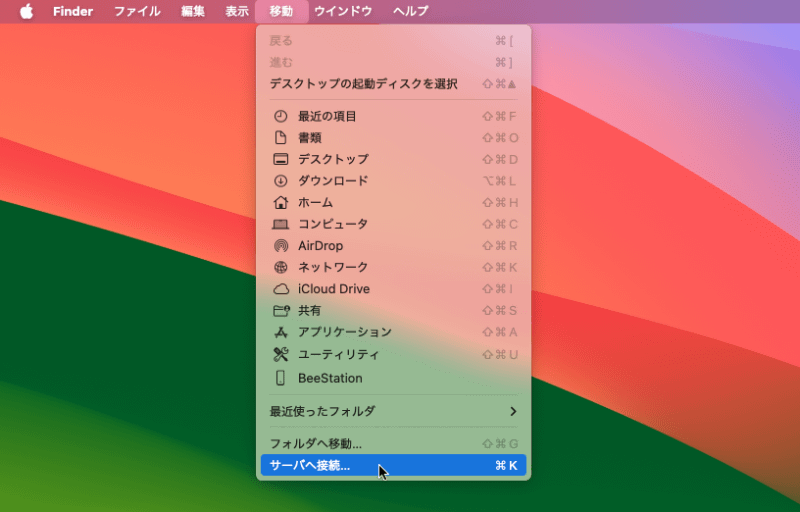Select 最近の項目 menu text
This screenshot has height=512, width=800.
[327, 116]
